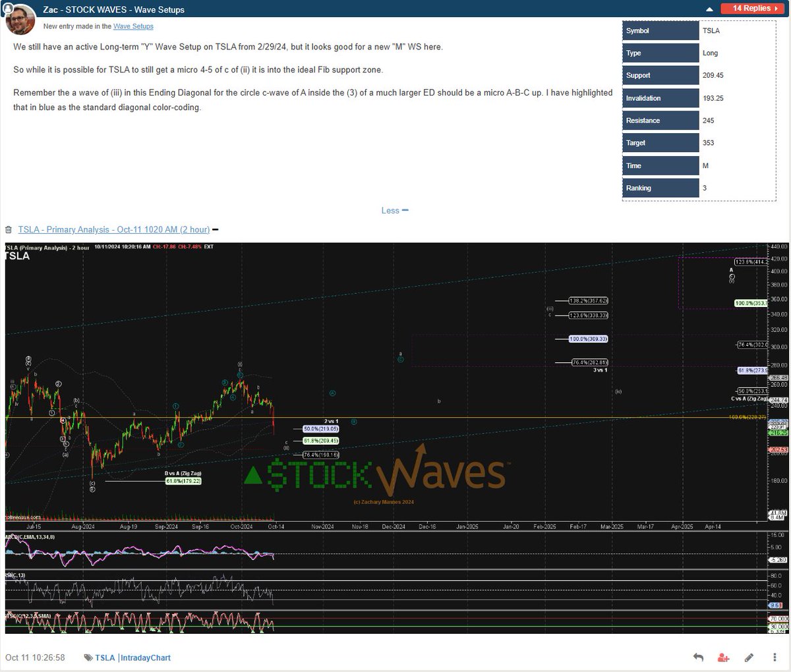Collapse the post using the white up arrow
791x672 pixels.
tap(709, 9)
